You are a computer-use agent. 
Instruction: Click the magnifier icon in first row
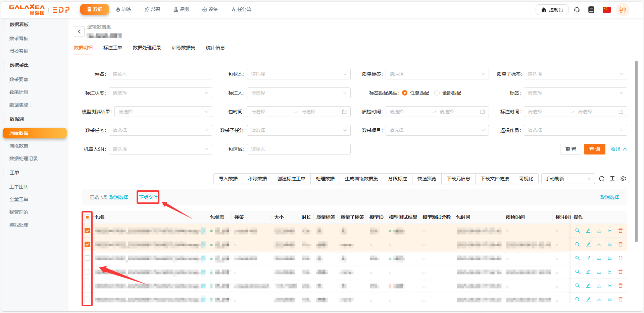pyautogui.click(x=578, y=231)
